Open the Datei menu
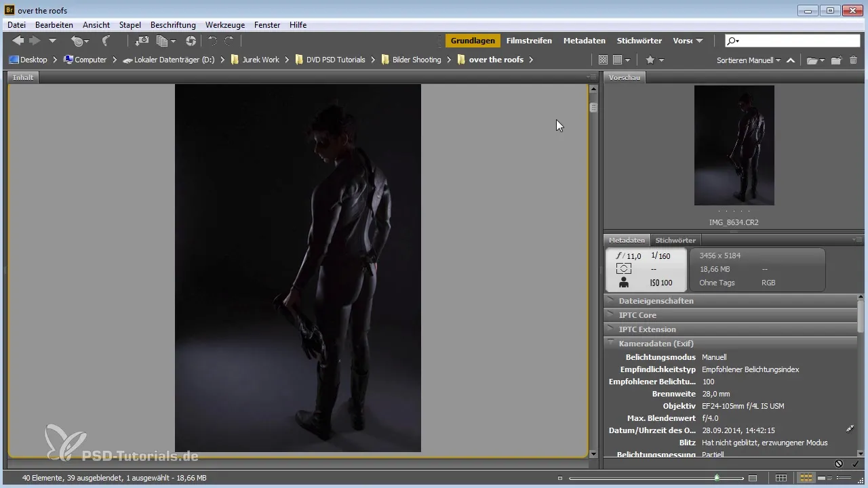This screenshot has height=488, width=868. click(x=16, y=25)
